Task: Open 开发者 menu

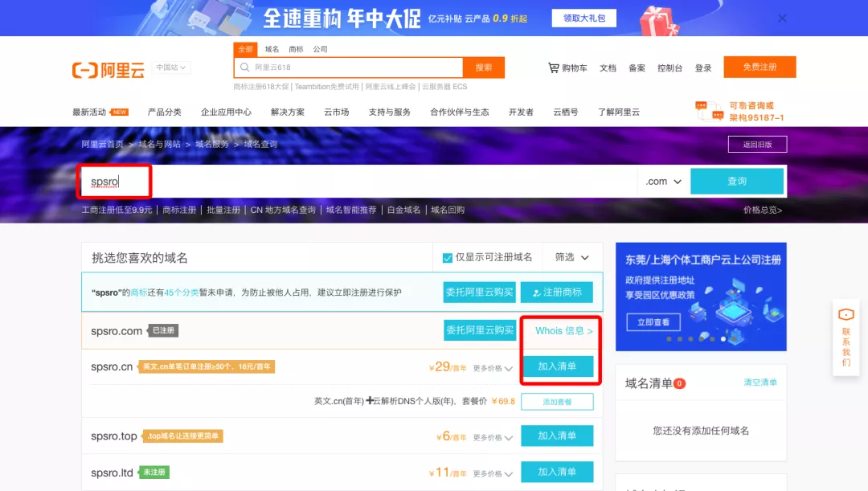Action: click(521, 112)
